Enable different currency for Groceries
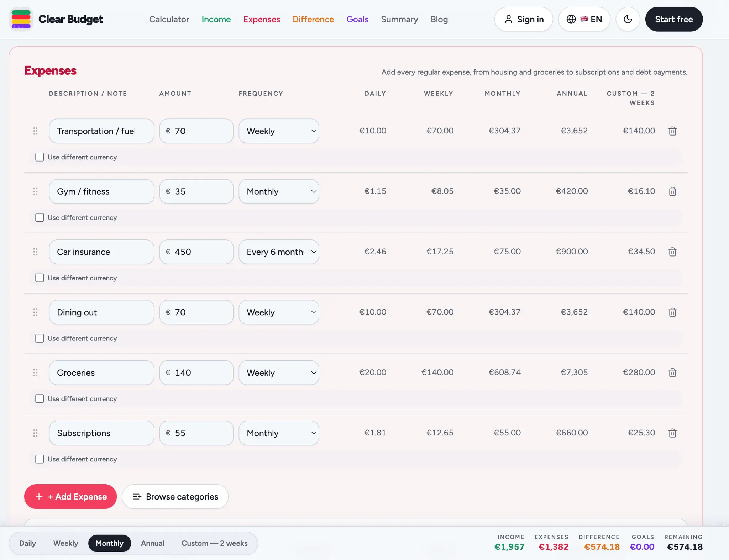Screen dimensions: 729x560 [x=40, y=399]
